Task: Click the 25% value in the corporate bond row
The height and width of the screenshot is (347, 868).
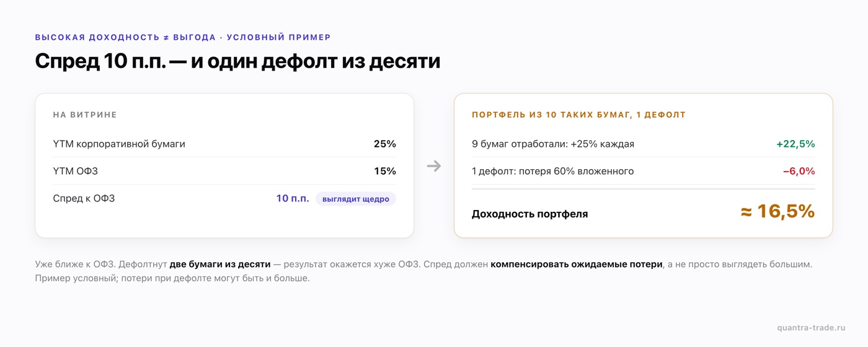Action: click(384, 144)
